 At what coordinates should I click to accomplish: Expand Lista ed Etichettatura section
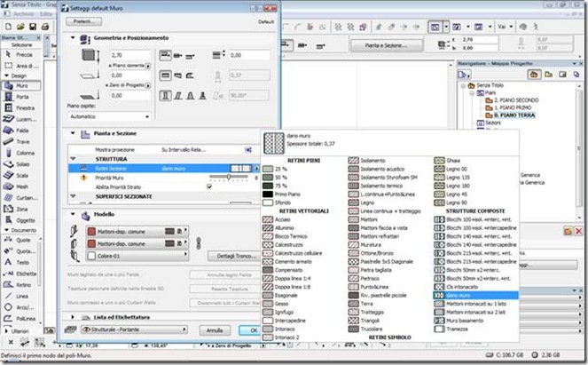pos(73,317)
